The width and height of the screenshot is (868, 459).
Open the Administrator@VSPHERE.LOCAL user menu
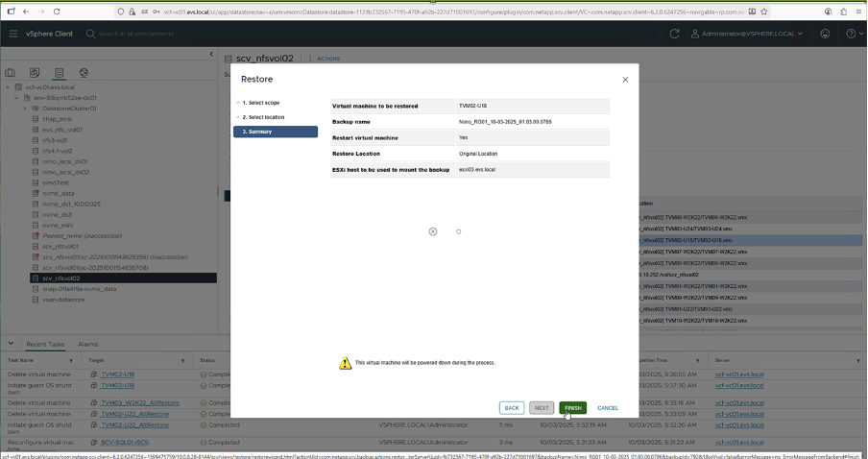pyautogui.click(x=747, y=34)
